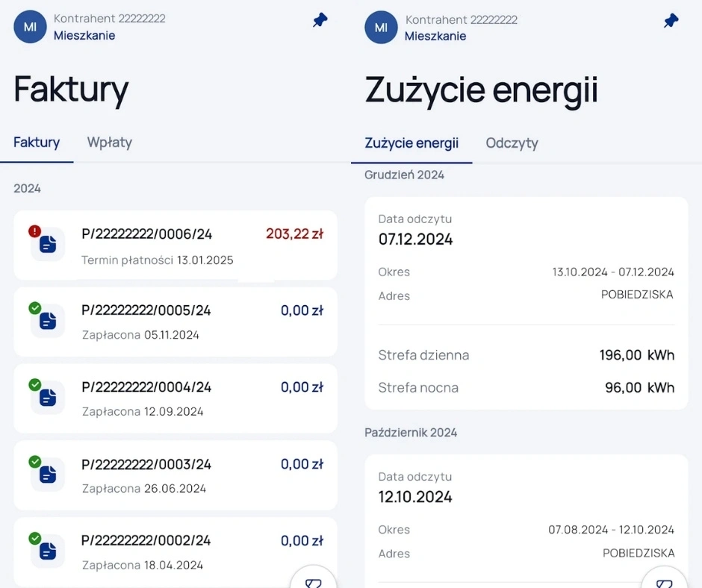The height and width of the screenshot is (588, 702).
Task: Switch to the Odczyty tab
Action: pyautogui.click(x=512, y=143)
